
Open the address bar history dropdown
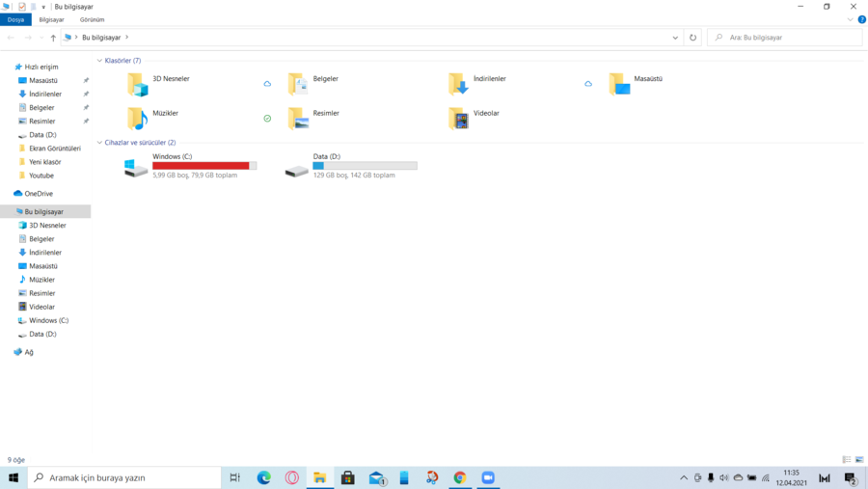[x=675, y=38]
